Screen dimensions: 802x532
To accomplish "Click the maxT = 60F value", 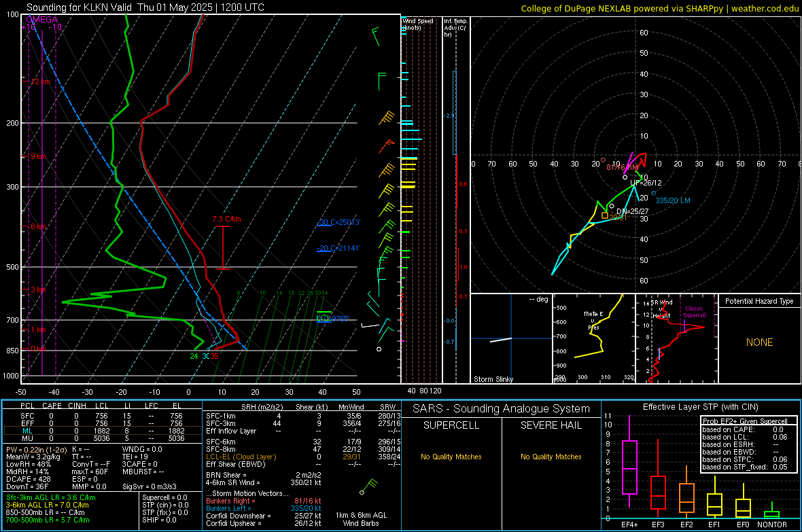I will [90, 472].
